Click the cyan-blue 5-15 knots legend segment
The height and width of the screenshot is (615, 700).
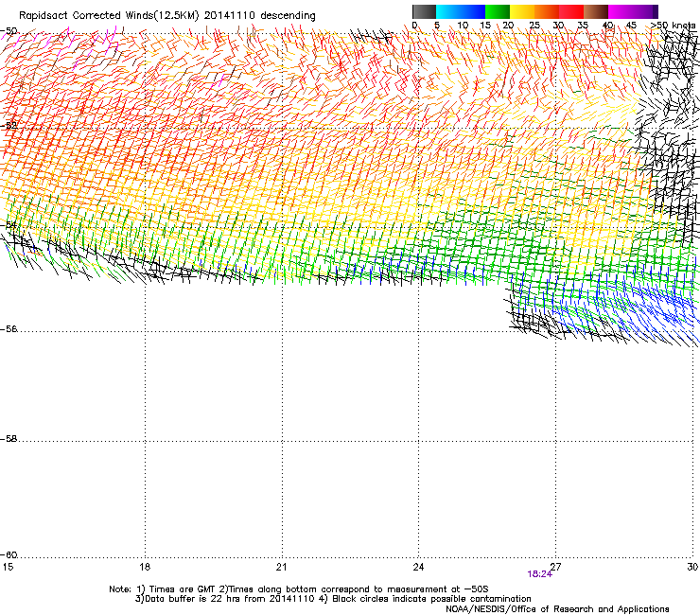[x=461, y=11]
